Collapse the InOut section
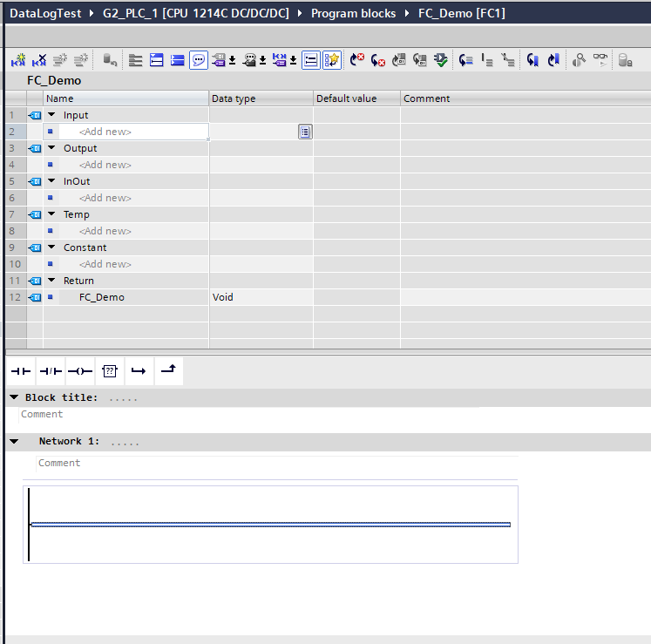The width and height of the screenshot is (651, 644). [51, 181]
